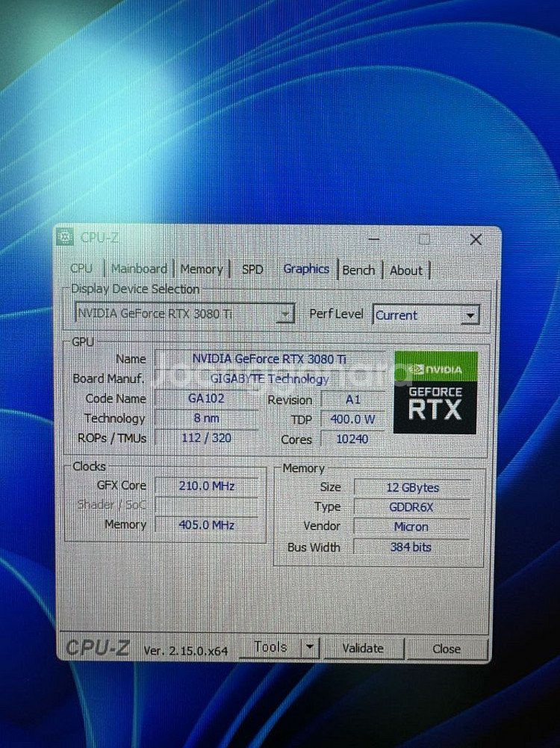Click the NVIDIA GeForce RTX logo
Image resolution: width=560 pixels, height=748 pixels.
tap(435, 392)
